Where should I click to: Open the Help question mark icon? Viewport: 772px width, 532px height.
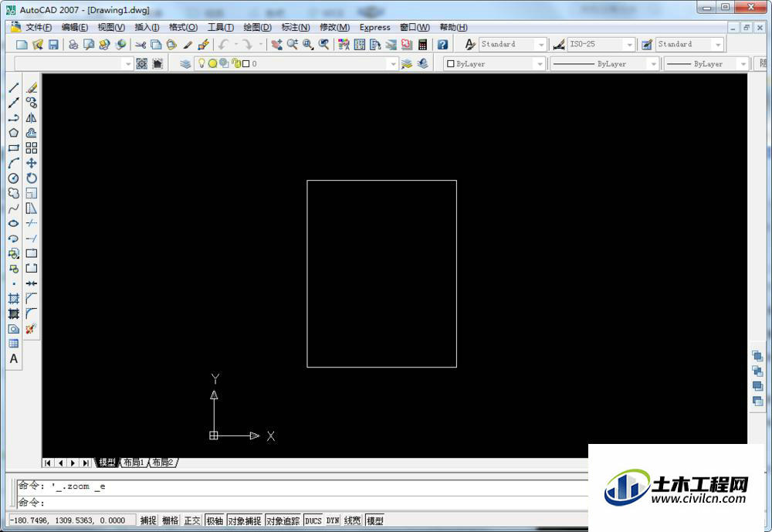coord(442,45)
